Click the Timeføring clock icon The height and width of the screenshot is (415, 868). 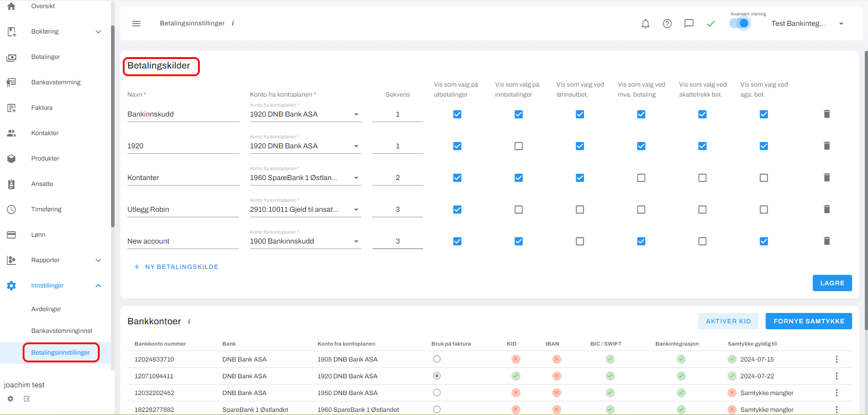coord(11,210)
